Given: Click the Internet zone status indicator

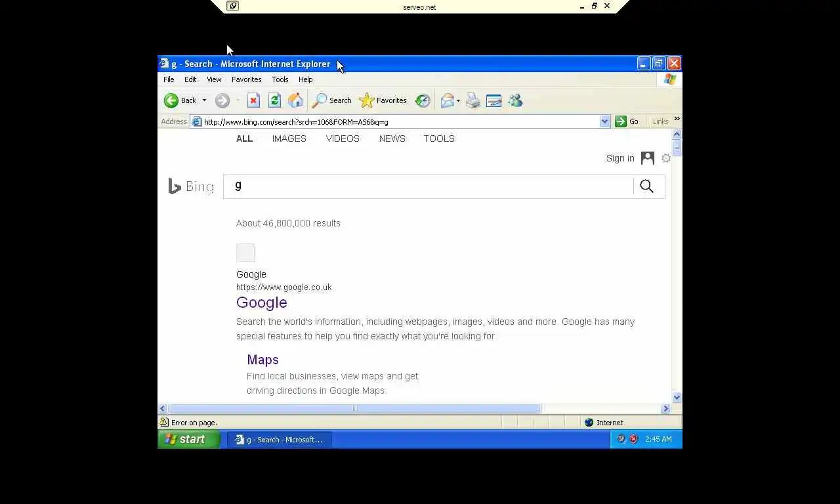Looking at the screenshot, I should [604, 423].
